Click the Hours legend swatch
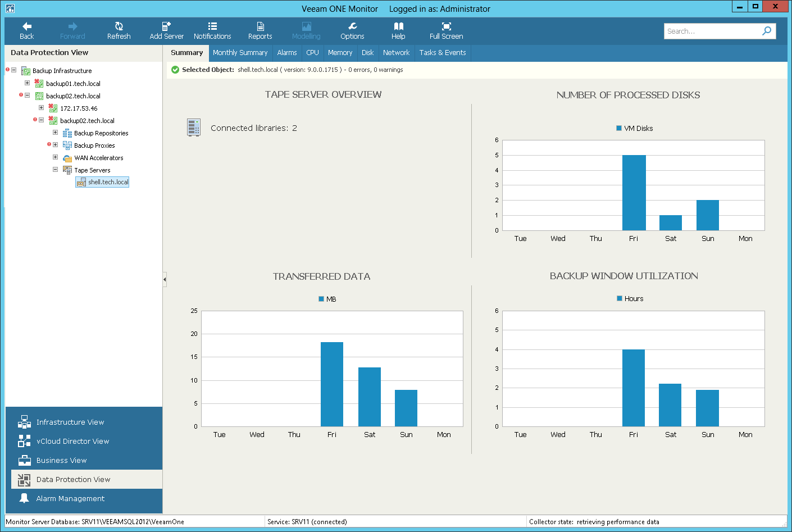The height and width of the screenshot is (532, 792). (x=620, y=298)
